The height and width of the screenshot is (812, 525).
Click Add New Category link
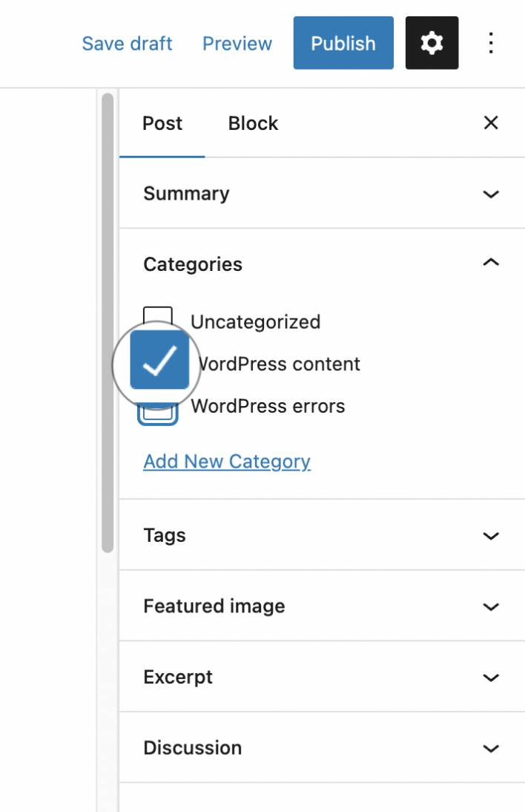coord(227,461)
